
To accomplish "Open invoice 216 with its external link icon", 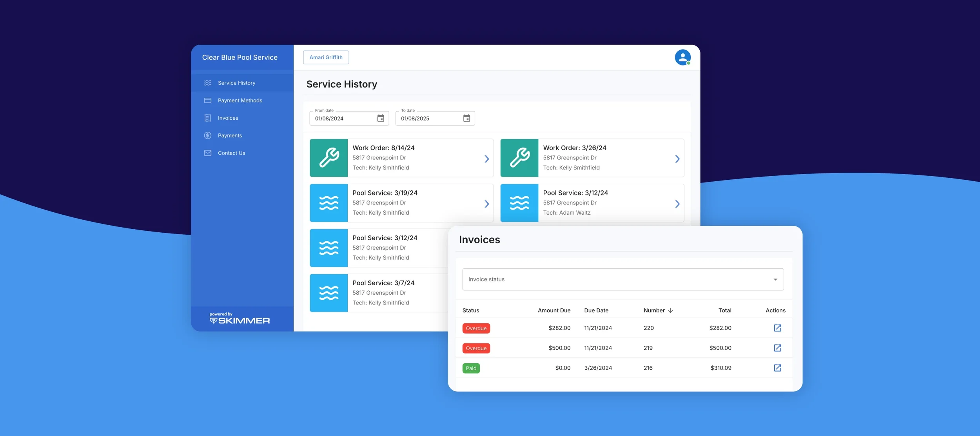I will [x=778, y=368].
